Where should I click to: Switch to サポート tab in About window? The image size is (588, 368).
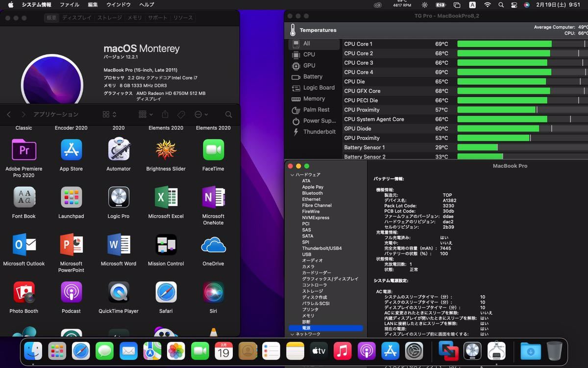point(157,18)
